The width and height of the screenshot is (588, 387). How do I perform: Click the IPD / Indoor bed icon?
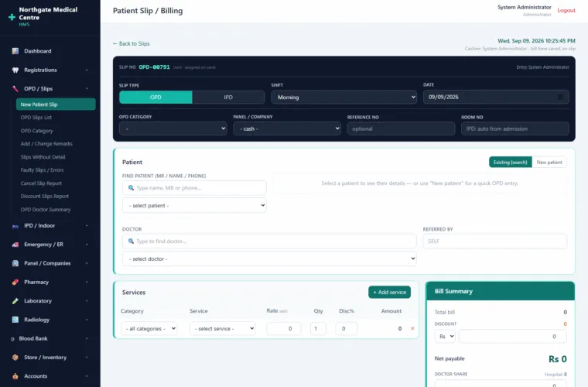[15, 226]
